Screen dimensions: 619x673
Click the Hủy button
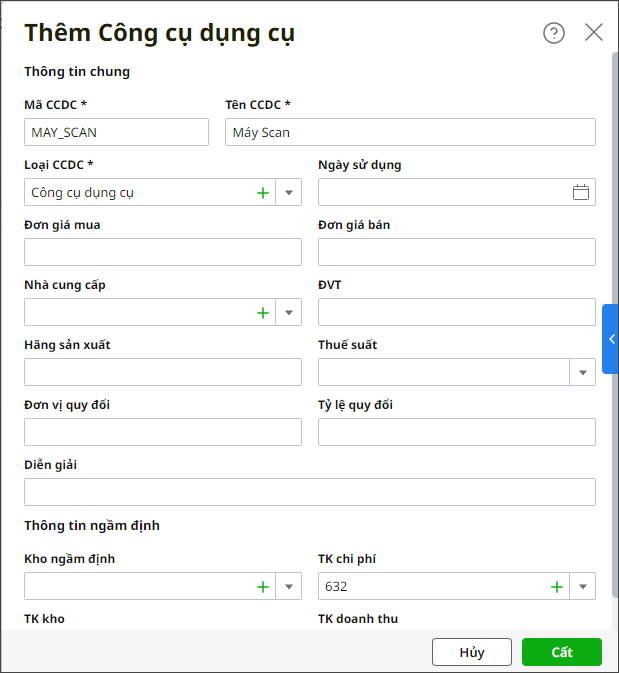[x=472, y=652]
